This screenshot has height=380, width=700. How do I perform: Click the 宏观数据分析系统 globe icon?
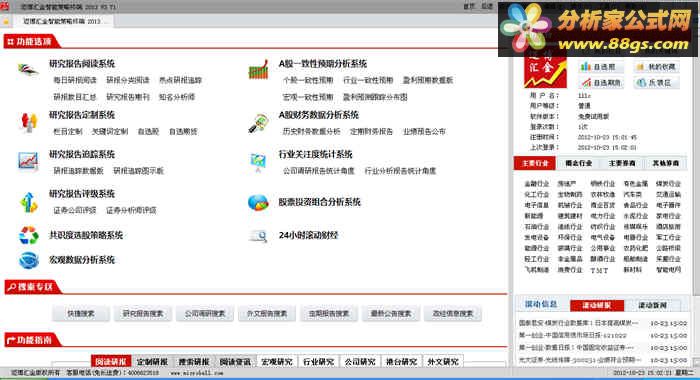[29, 260]
